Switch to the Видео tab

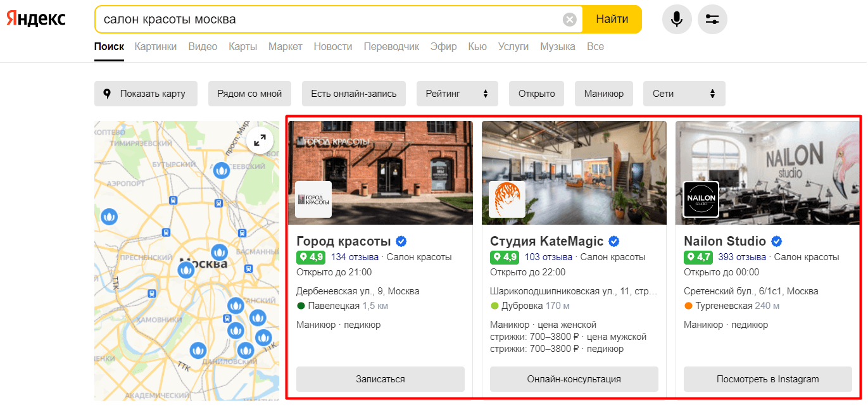coord(203,46)
